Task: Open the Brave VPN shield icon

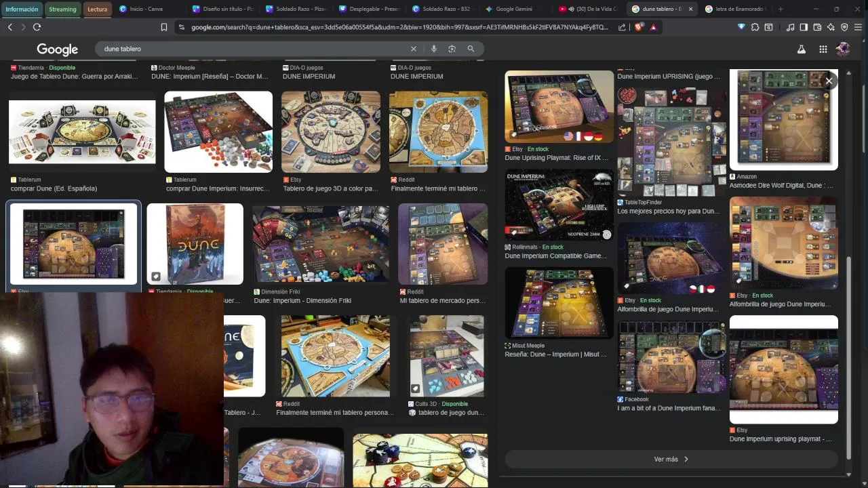Action: tap(844, 27)
